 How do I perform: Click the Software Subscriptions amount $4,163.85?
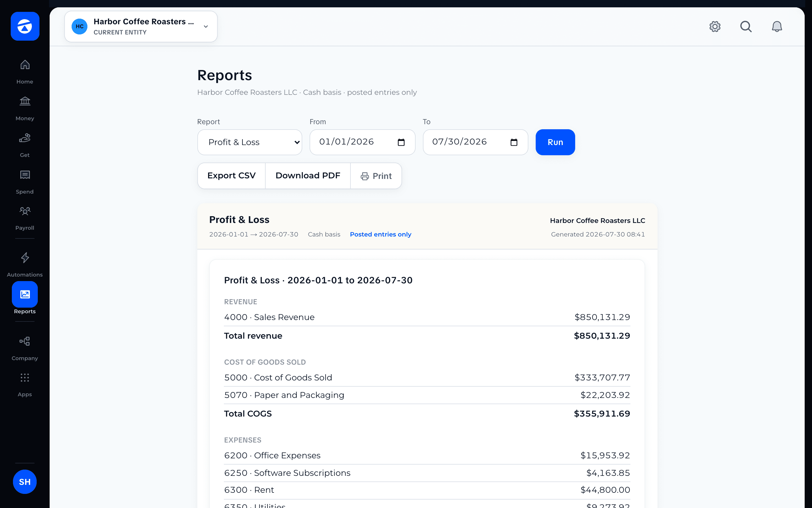(x=608, y=473)
